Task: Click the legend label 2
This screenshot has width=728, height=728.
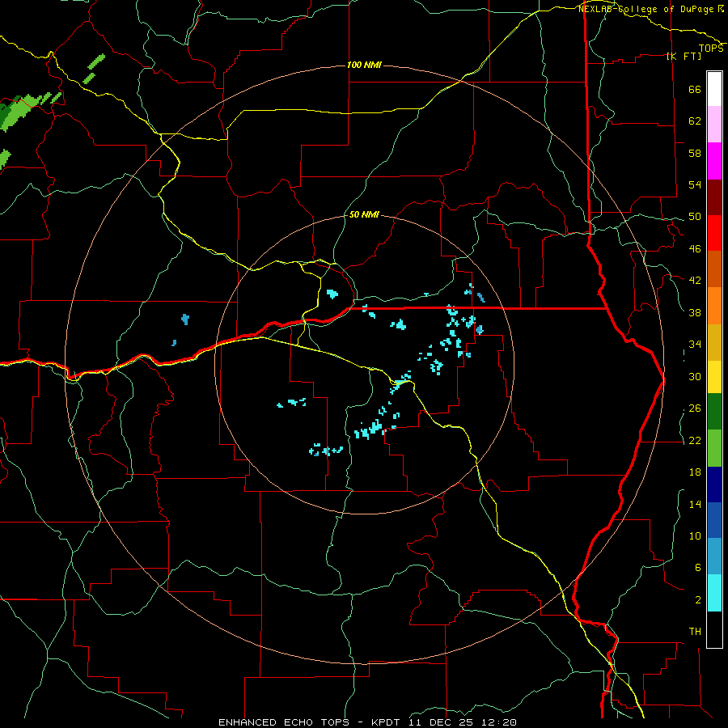Action: click(697, 600)
